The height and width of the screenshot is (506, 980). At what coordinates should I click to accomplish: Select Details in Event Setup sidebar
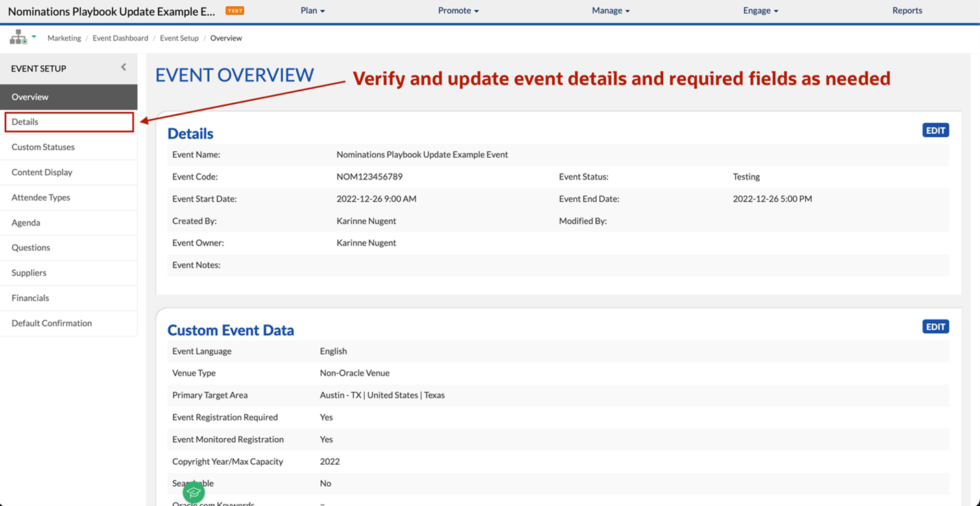25,122
